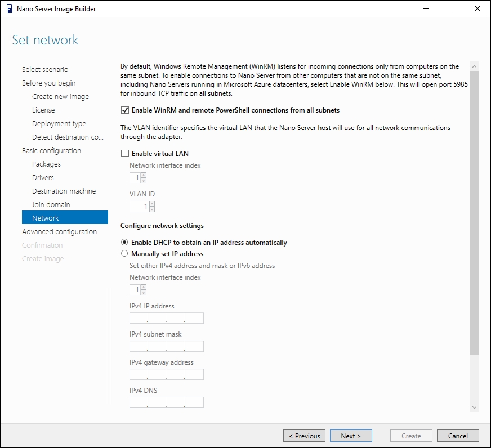Open the Detect destination co... page
Image resolution: width=491 pixels, height=448 pixels.
tap(68, 137)
